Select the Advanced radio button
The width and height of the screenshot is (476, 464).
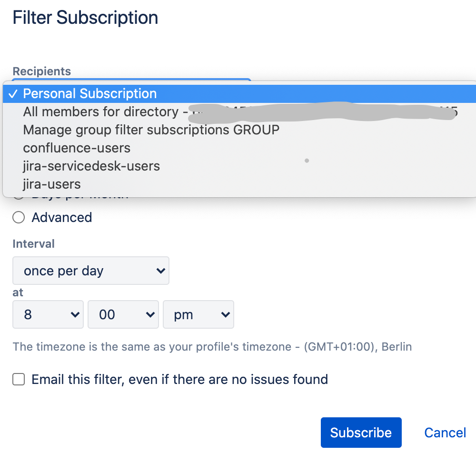click(18, 217)
